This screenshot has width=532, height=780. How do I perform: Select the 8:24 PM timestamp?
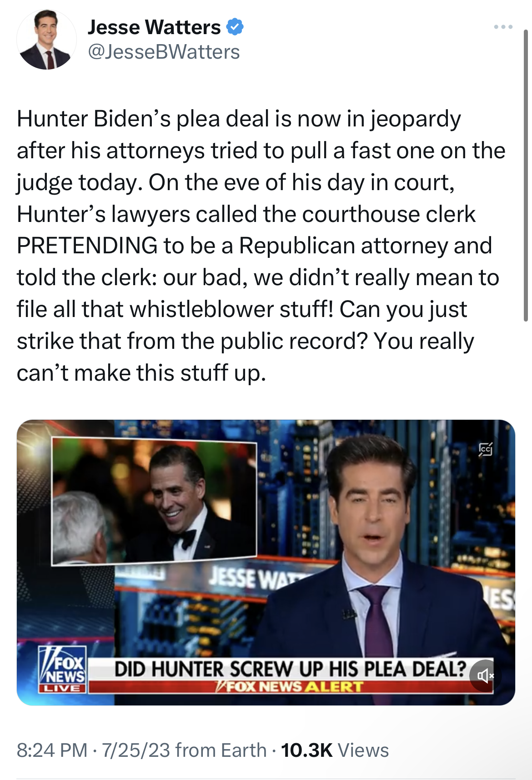pos(52,750)
